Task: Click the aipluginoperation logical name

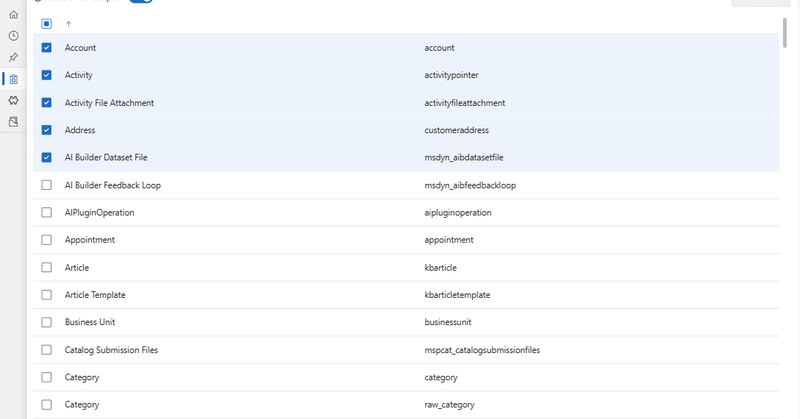Action: (x=458, y=212)
